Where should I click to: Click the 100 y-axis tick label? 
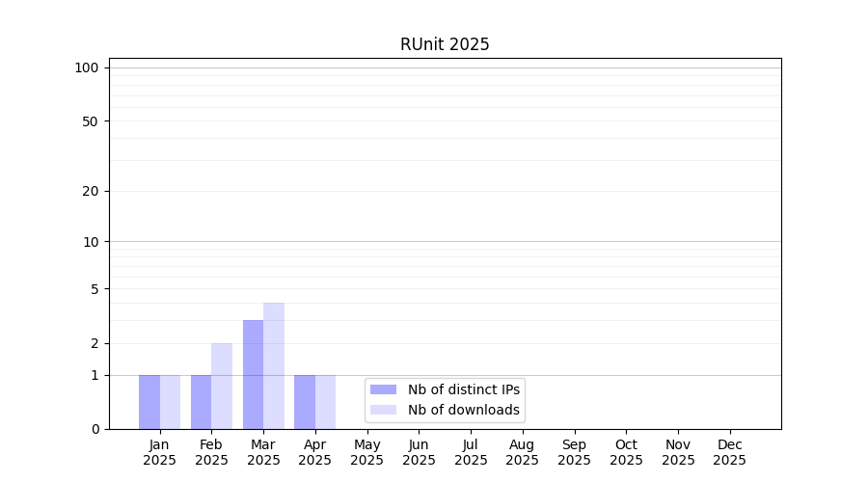click(87, 67)
